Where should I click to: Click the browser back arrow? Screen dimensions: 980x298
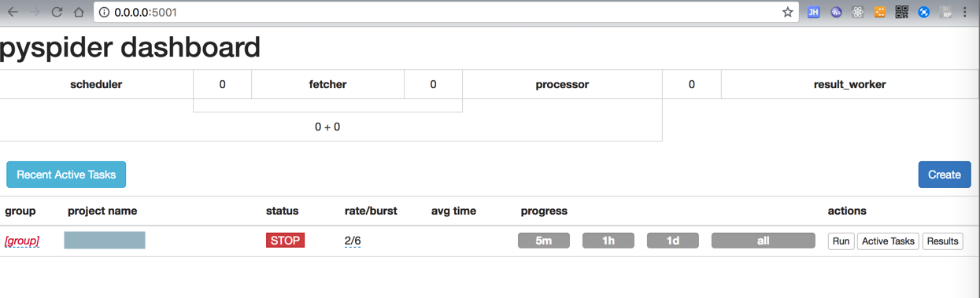tap(13, 12)
